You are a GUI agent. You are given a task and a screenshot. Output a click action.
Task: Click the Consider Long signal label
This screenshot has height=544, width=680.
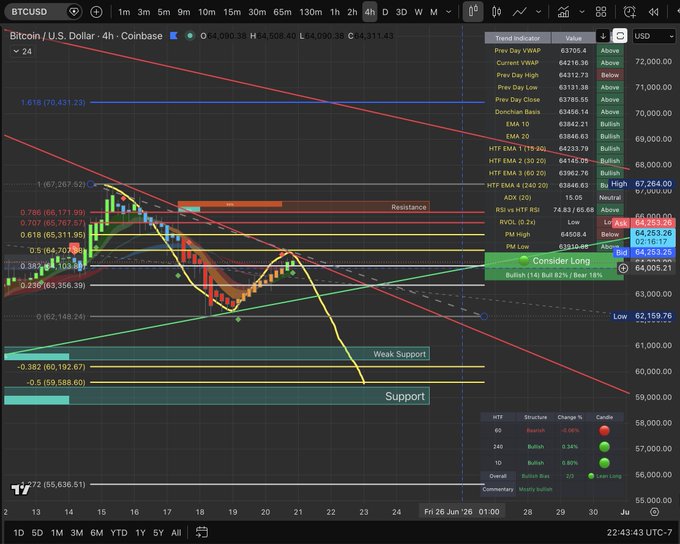pos(561,261)
